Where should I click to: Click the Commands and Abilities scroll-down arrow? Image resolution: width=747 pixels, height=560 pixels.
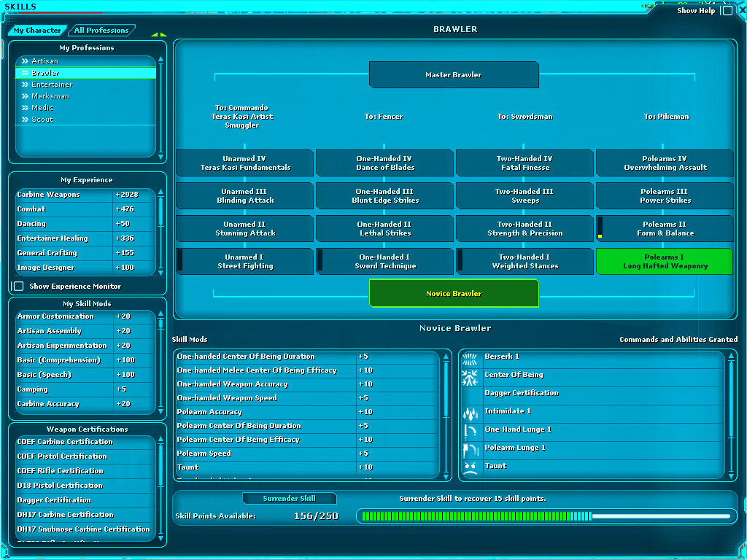click(x=731, y=475)
